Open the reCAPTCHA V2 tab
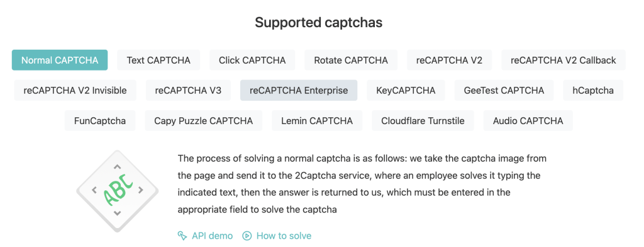The height and width of the screenshot is (247, 644). coord(449,60)
